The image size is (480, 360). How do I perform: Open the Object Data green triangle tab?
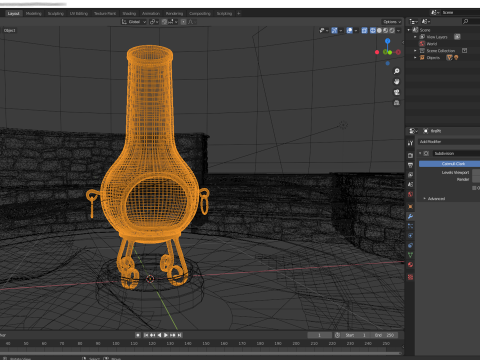pos(410,255)
